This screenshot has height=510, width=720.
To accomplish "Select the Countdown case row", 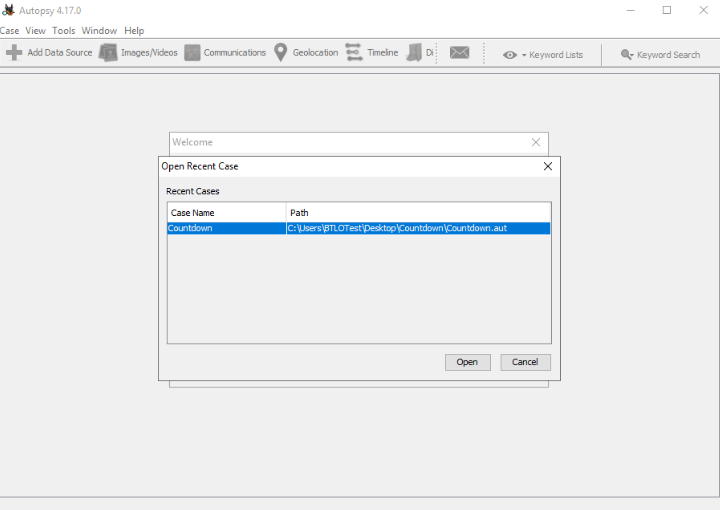I will point(359,228).
